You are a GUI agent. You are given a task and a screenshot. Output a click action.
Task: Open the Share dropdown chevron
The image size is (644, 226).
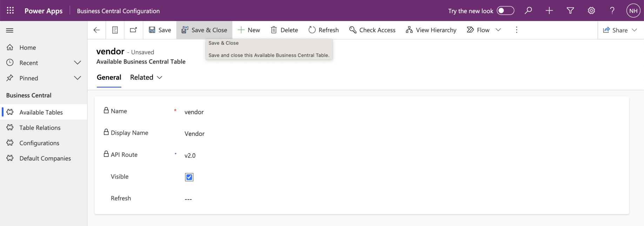click(634, 30)
